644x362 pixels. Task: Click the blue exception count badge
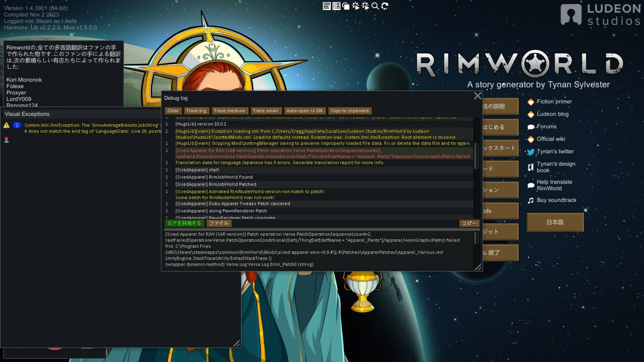pyautogui.click(x=17, y=125)
